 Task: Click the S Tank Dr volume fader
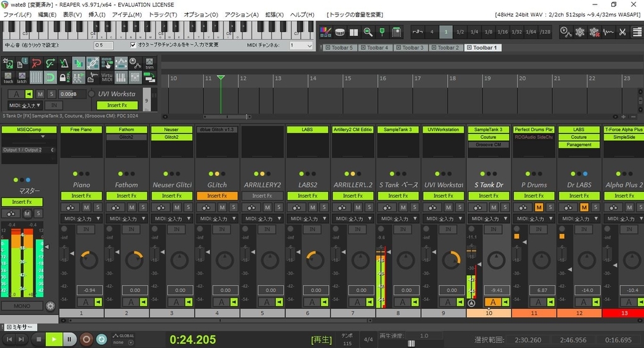click(479, 264)
